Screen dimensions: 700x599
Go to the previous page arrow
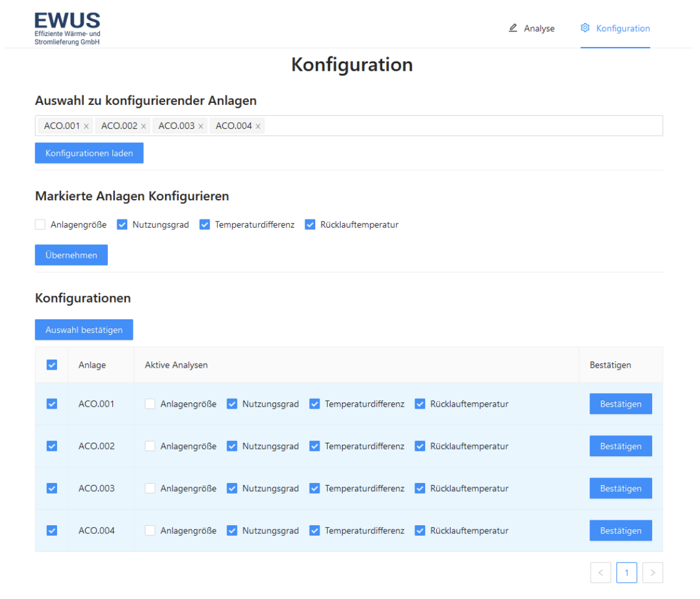(600, 573)
